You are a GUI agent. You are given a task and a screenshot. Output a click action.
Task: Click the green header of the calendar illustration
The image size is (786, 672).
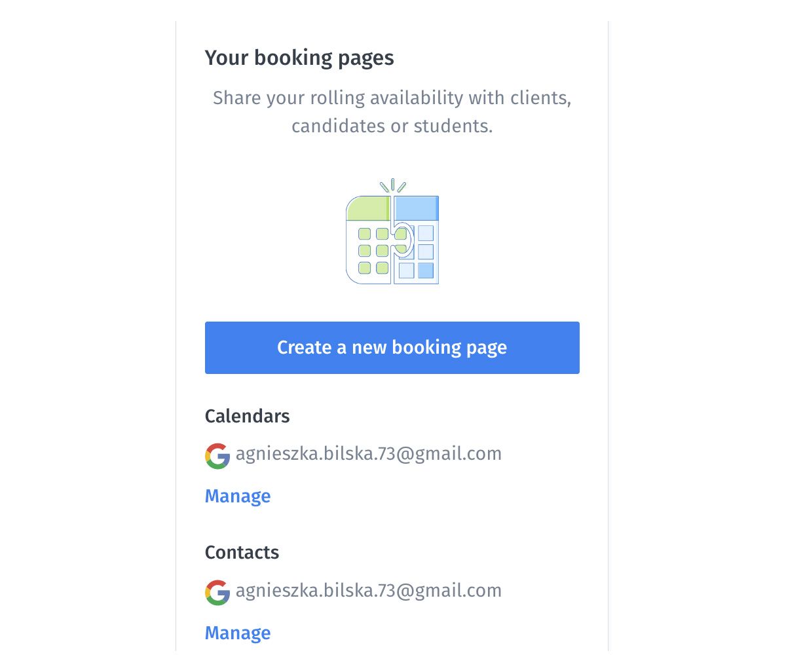[x=367, y=208]
